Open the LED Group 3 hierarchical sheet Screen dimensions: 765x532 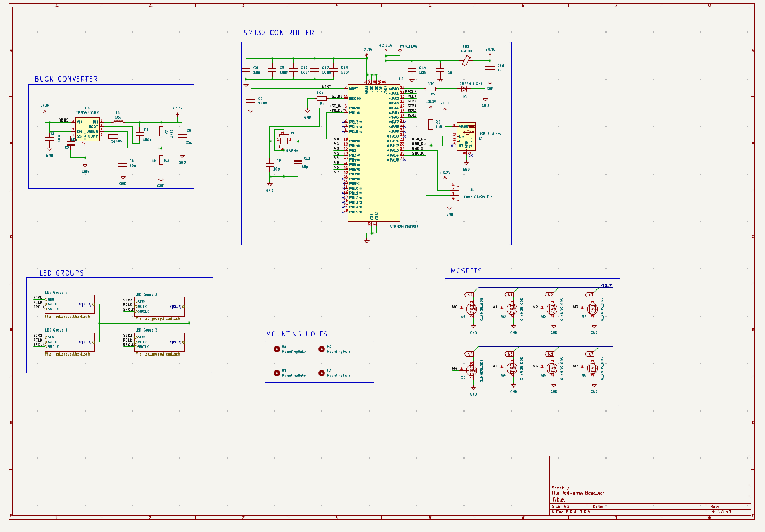click(160, 342)
